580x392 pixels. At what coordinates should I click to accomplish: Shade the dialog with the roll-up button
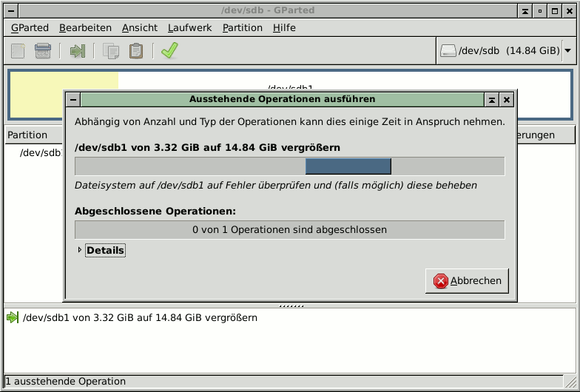click(x=491, y=99)
